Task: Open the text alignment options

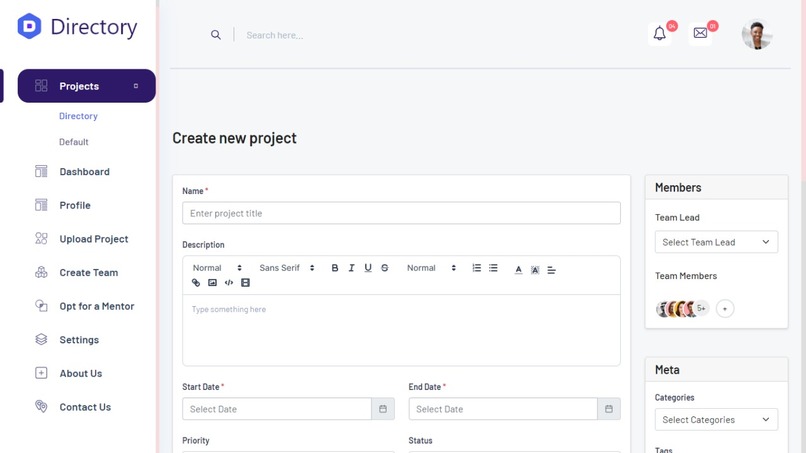Action: (551, 269)
